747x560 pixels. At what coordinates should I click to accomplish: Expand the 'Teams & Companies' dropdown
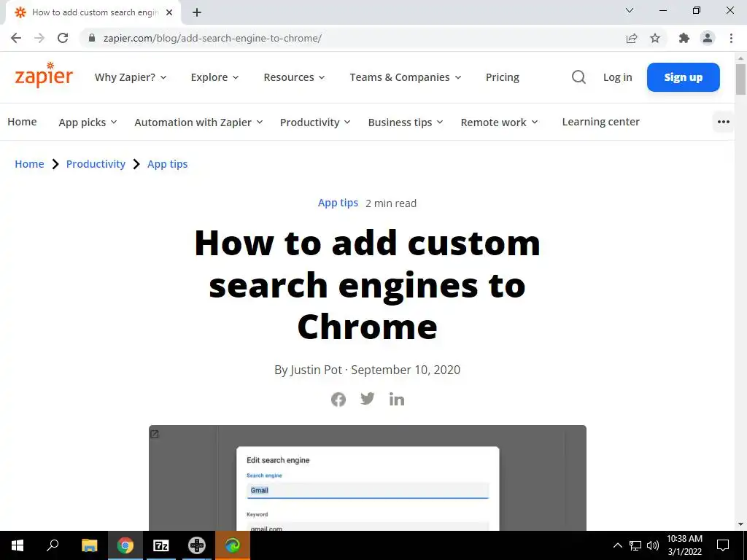[x=406, y=77]
